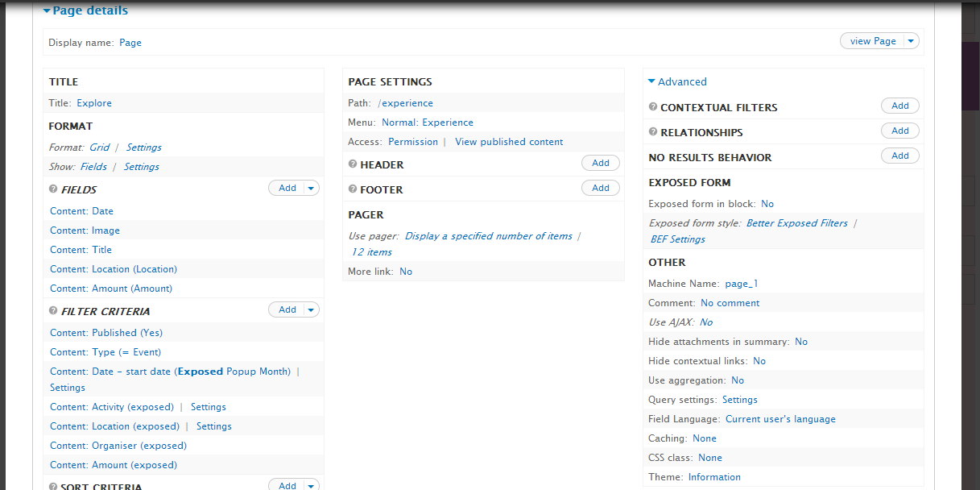The image size is (980, 490).
Task: Add a new filter criterion
Action: coord(287,309)
